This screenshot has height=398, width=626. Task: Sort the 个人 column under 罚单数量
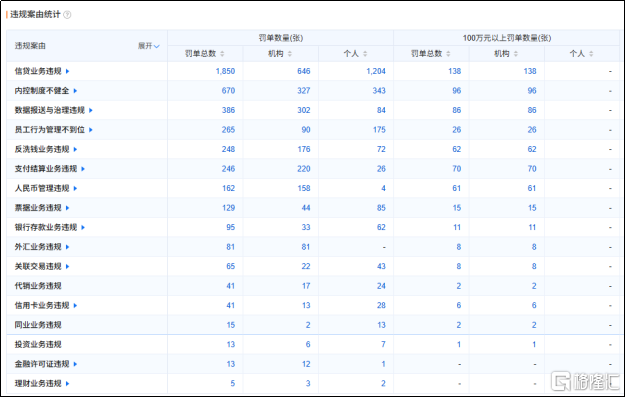coord(365,53)
